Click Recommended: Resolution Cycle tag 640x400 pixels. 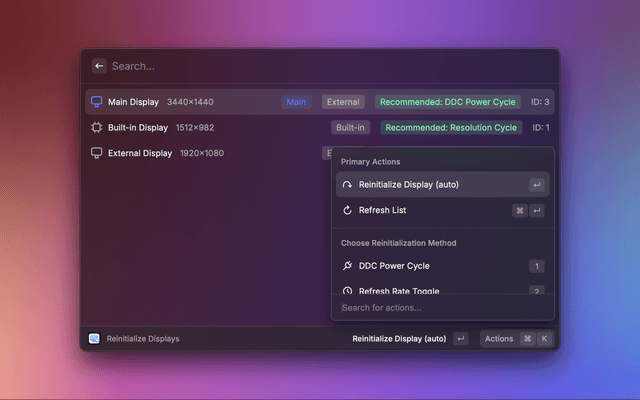451,128
